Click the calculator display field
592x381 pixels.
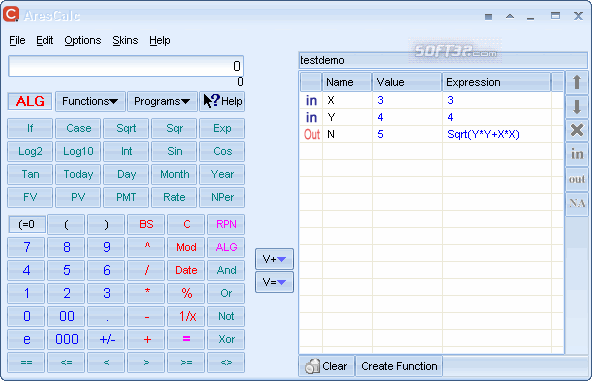coord(126,66)
